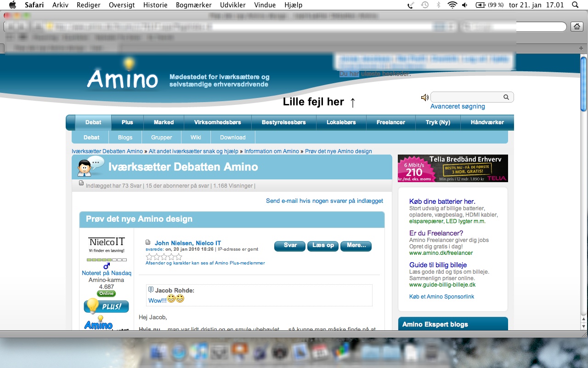Click the debate avatar speech bubble icon
This screenshot has height=368, width=588.
(90, 166)
